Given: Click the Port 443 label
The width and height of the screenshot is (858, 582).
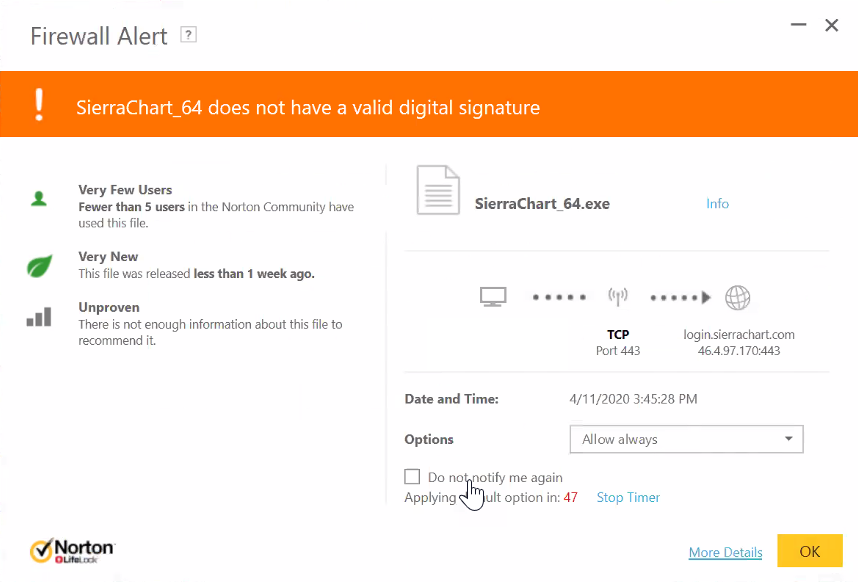Looking at the screenshot, I should [618, 351].
